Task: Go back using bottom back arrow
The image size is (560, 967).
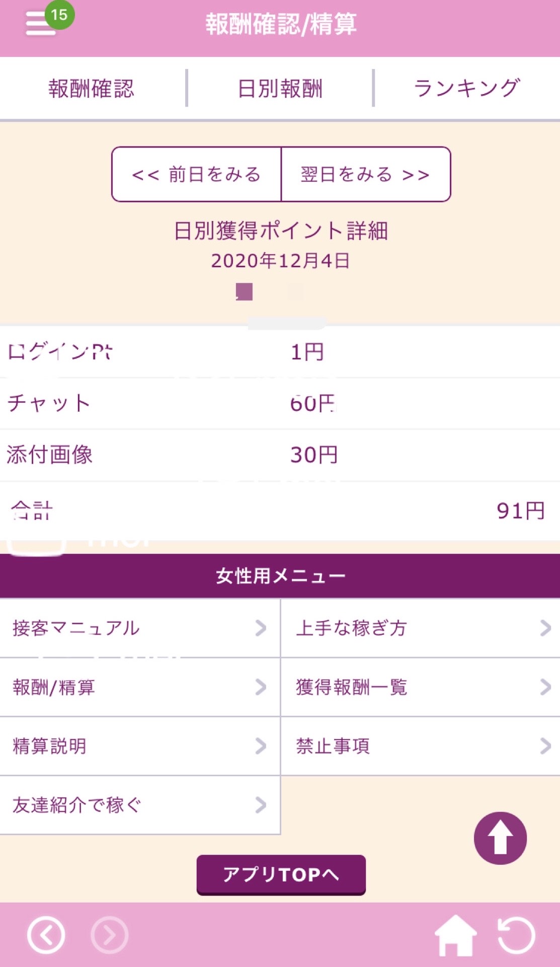Action: tap(46, 935)
